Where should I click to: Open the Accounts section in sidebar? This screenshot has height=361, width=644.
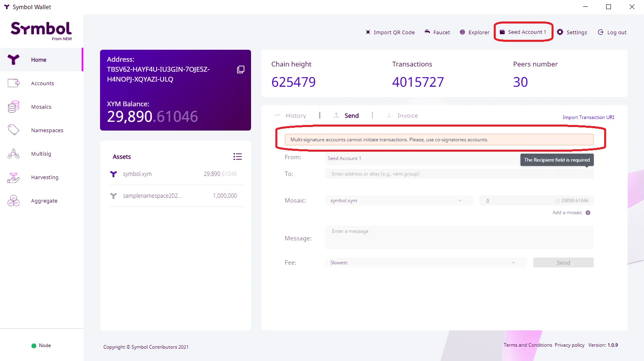tap(42, 83)
